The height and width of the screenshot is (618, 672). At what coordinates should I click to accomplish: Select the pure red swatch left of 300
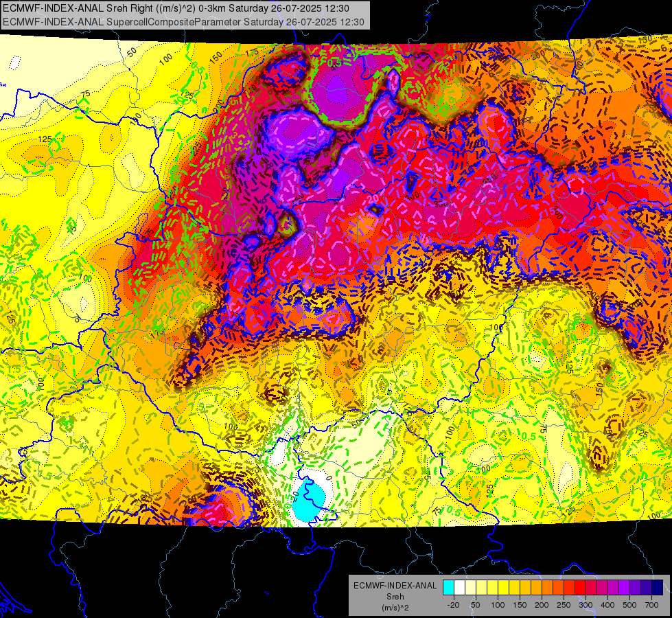pos(581,587)
